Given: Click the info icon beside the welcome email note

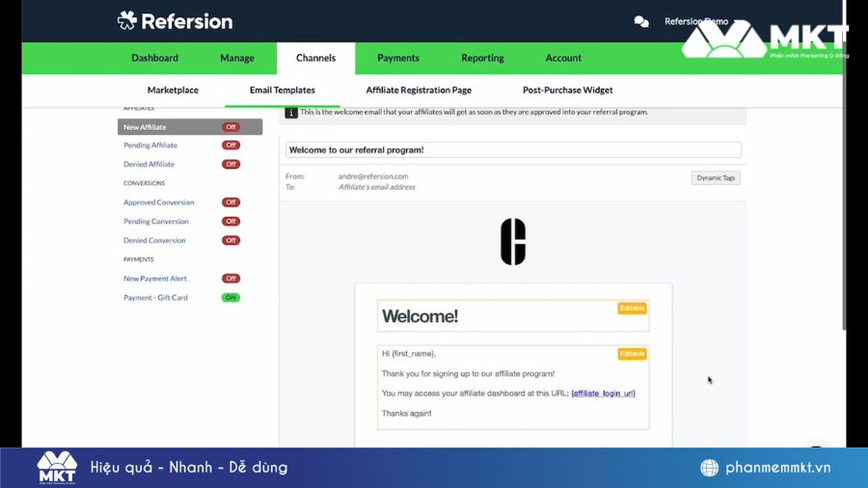Looking at the screenshot, I should (291, 113).
